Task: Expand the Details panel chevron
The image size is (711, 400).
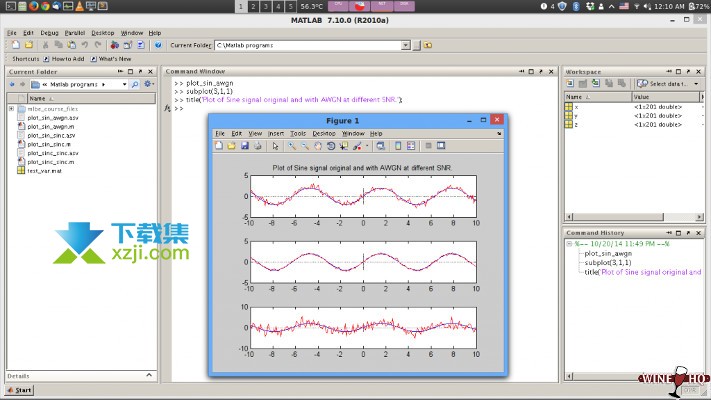Action: click(149, 376)
